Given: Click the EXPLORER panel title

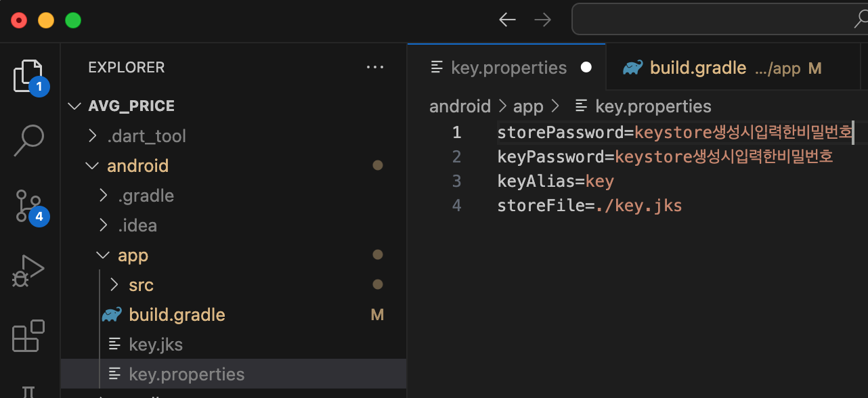Looking at the screenshot, I should [x=127, y=67].
